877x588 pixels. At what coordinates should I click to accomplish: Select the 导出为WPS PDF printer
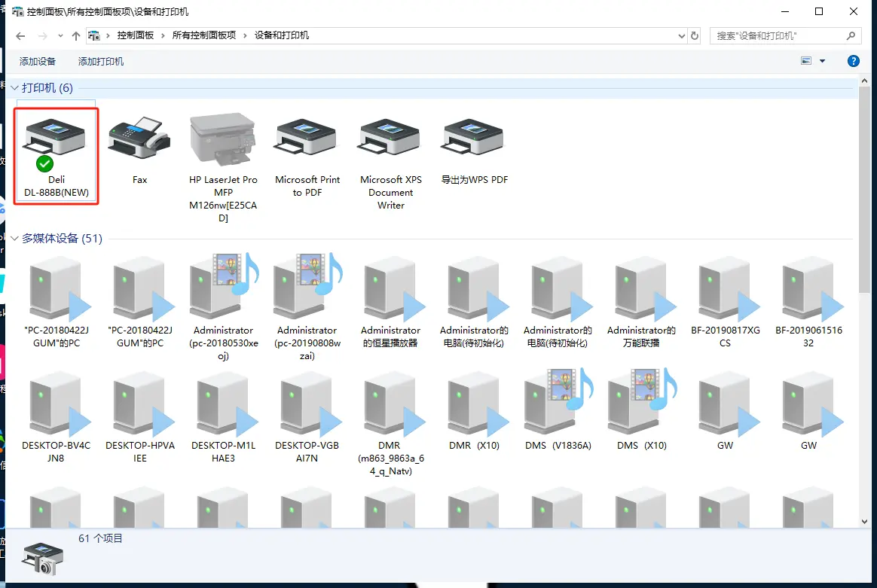[475, 142]
